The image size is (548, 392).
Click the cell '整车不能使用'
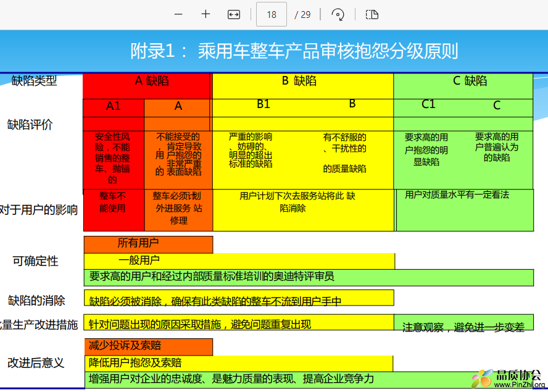(114, 210)
